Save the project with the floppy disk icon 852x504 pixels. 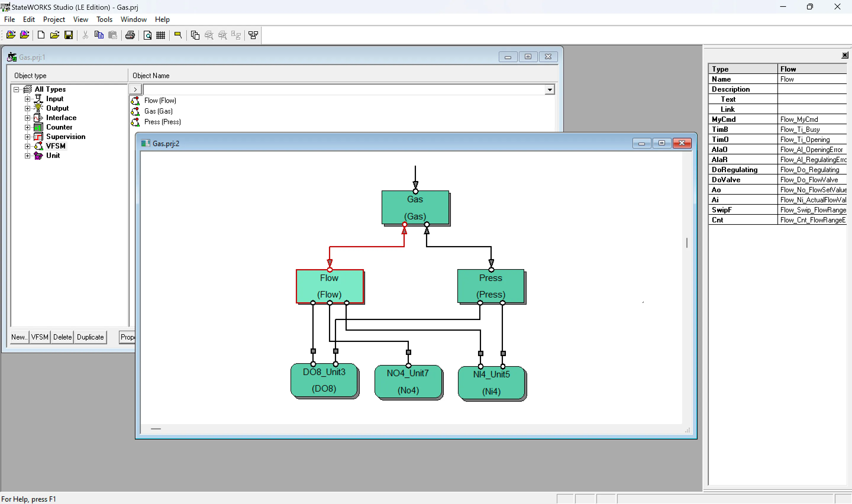[x=69, y=35]
